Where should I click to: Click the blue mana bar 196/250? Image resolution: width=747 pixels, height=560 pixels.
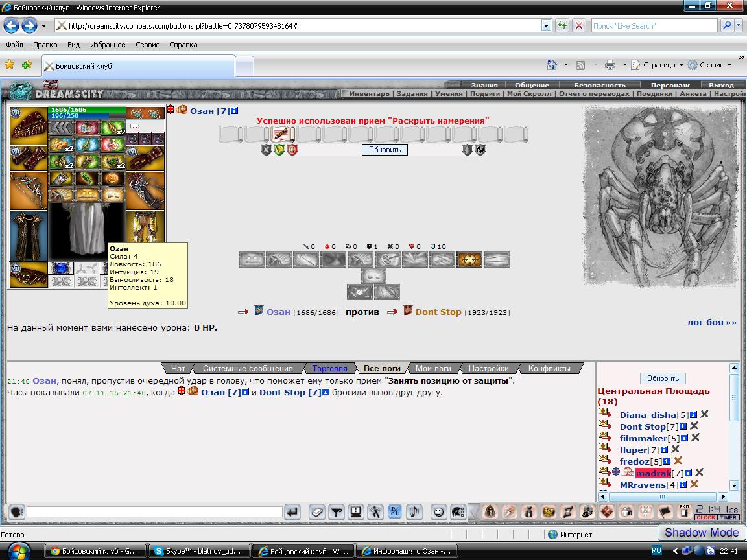(87, 116)
